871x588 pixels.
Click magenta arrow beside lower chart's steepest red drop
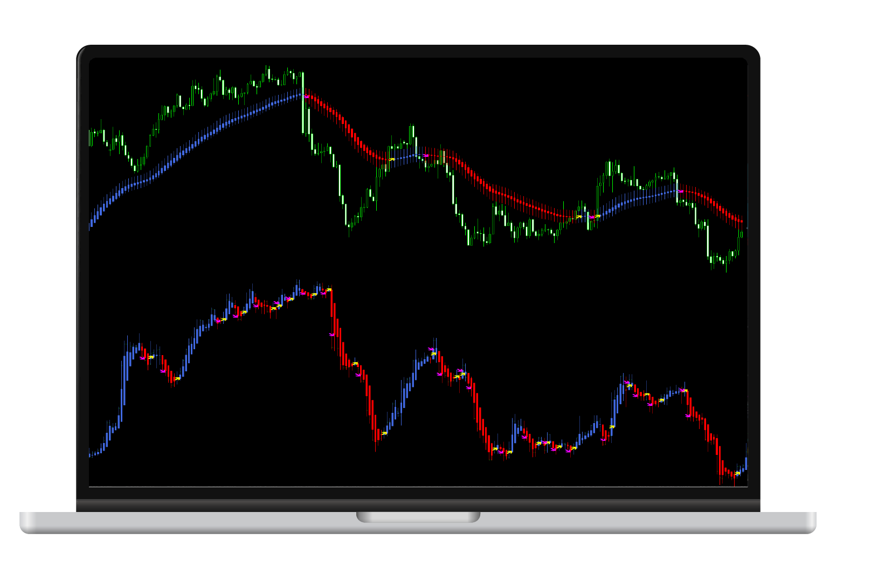point(332,335)
